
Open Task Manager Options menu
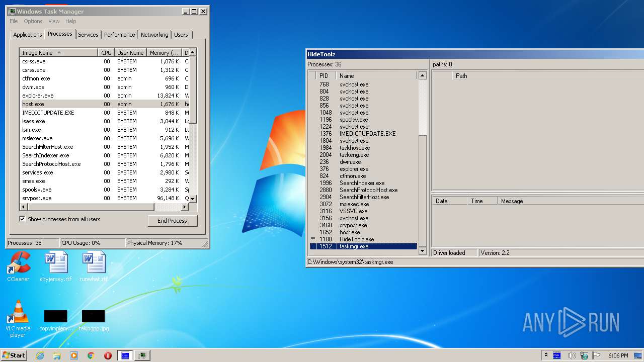click(33, 21)
